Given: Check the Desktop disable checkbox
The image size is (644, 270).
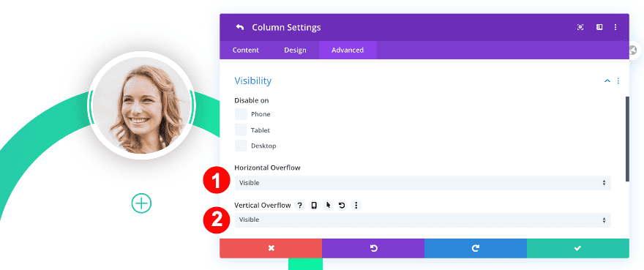Looking at the screenshot, I should coord(241,146).
